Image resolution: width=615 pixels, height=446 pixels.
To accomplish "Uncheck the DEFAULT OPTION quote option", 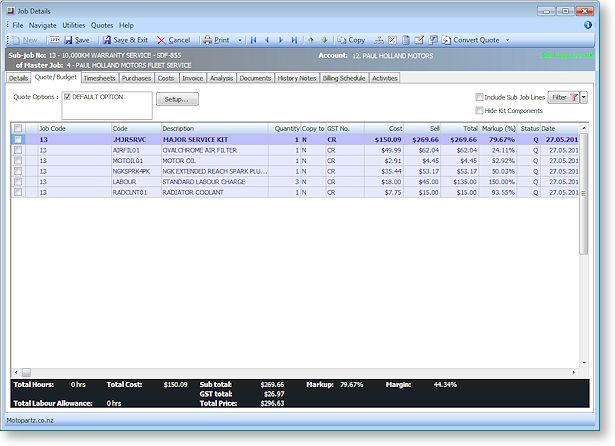I will coord(68,97).
